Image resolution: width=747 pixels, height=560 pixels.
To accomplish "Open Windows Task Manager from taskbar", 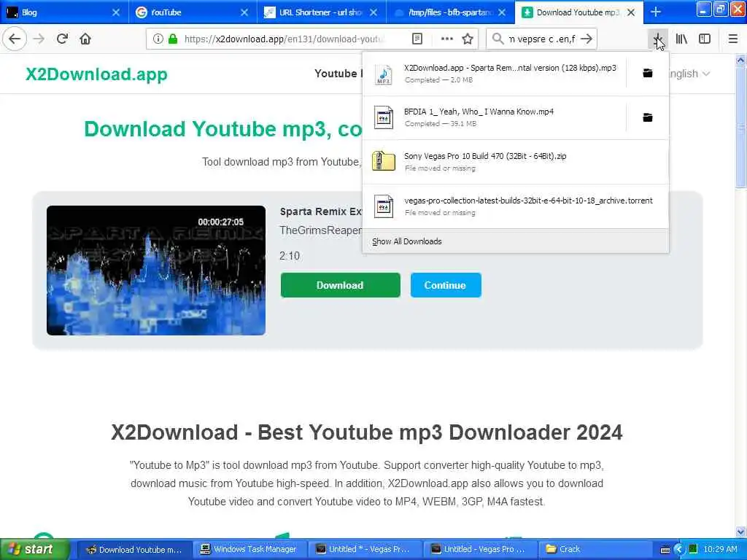I will [x=249, y=549].
